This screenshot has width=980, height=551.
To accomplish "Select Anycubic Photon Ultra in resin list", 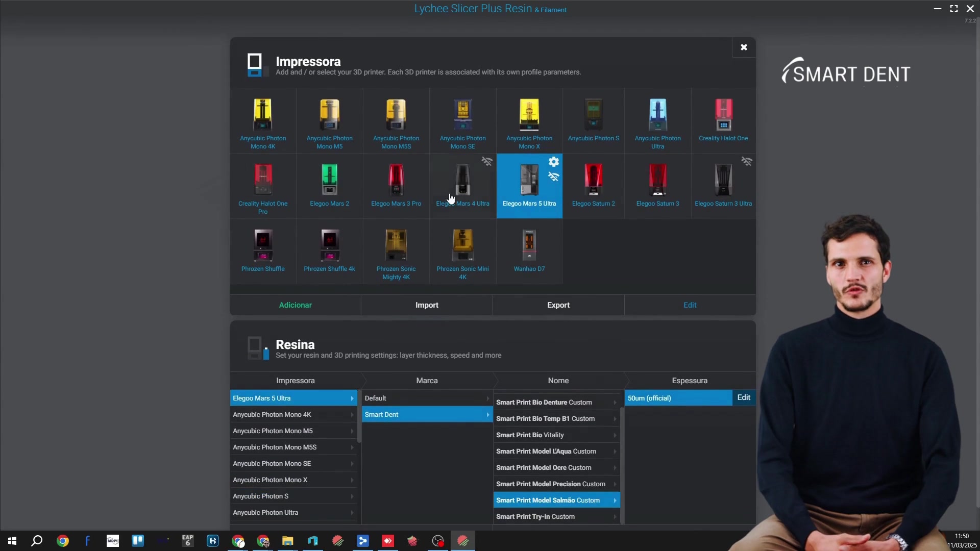I will [x=293, y=513].
